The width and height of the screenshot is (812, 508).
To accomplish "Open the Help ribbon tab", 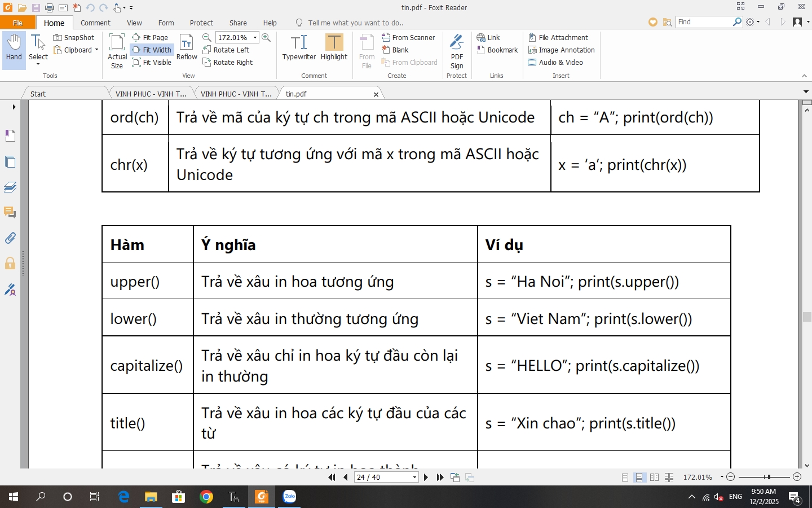I will (x=270, y=23).
